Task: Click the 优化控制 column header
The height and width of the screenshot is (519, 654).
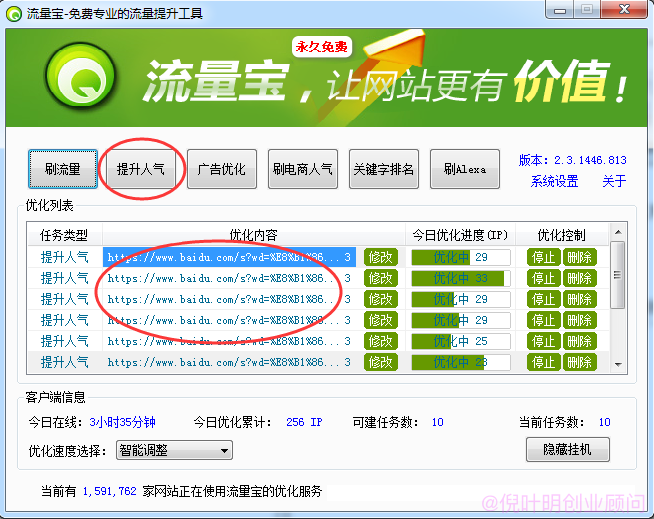Action: pyautogui.click(x=561, y=235)
